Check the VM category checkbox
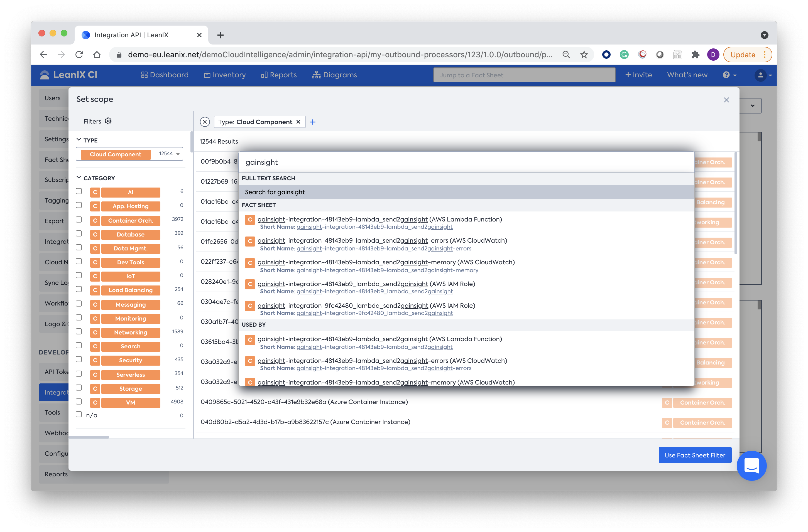Image resolution: width=808 pixels, height=532 pixels. pos(79,402)
